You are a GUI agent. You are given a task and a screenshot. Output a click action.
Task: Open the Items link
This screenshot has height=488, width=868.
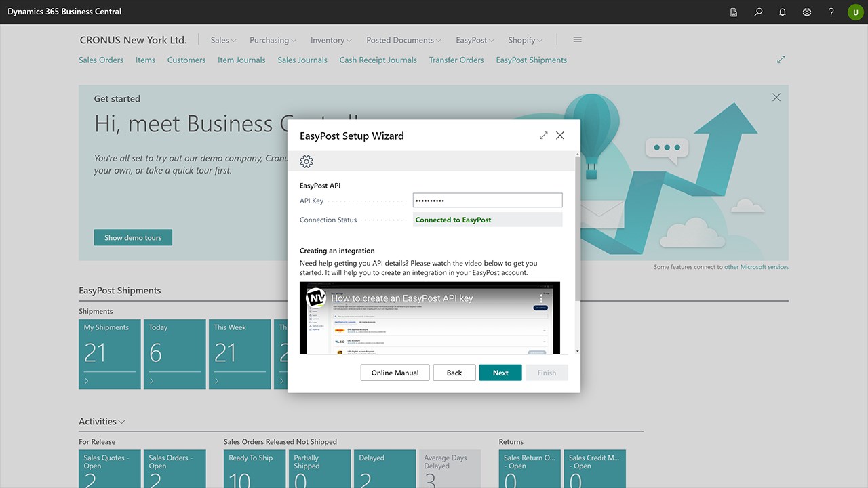click(x=145, y=60)
